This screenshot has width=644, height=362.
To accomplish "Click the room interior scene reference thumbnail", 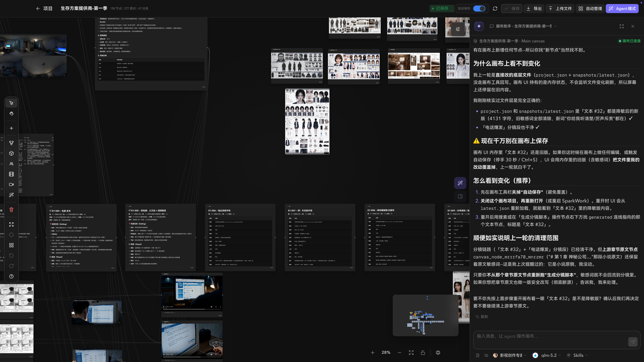I will [x=414, y=66].
